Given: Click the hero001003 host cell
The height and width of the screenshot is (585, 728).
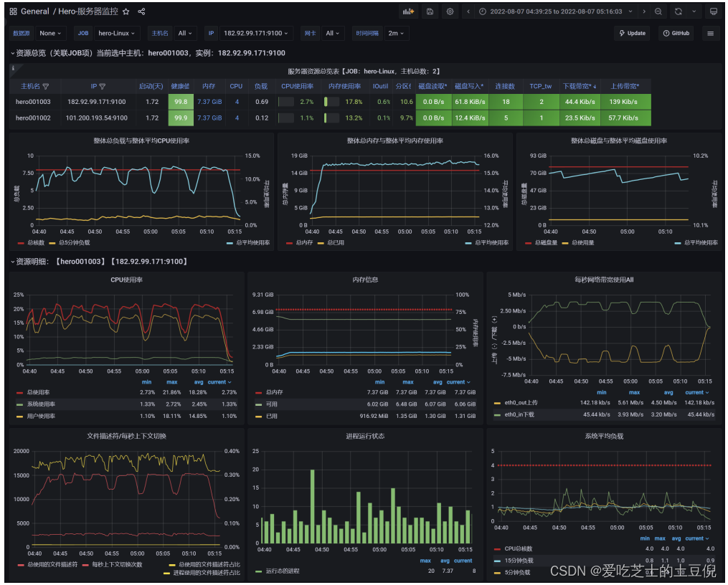Looking at the screenshot, I should click(x=33, y=102).
